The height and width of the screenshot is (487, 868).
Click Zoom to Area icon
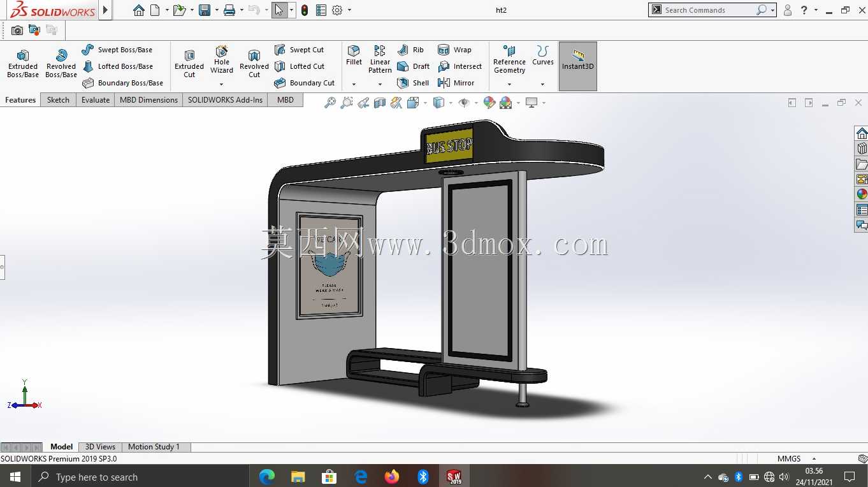point(346,103)
